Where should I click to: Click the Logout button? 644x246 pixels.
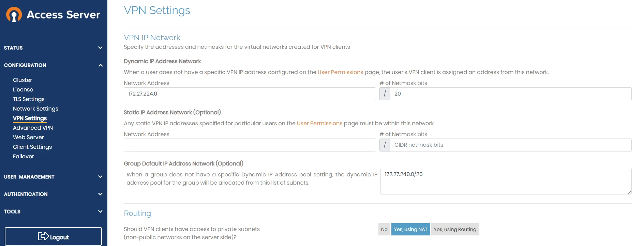(x=54, y=236)
